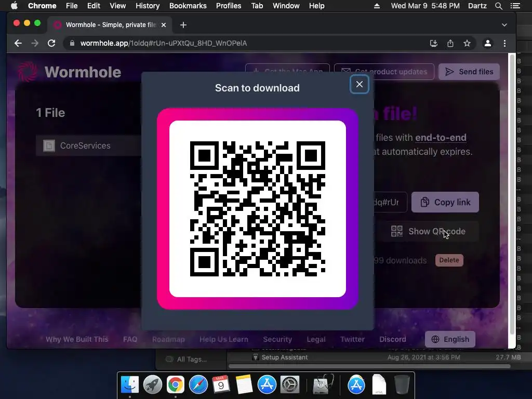Open Calendar from the Dock
532x399 pixels.
221,384
